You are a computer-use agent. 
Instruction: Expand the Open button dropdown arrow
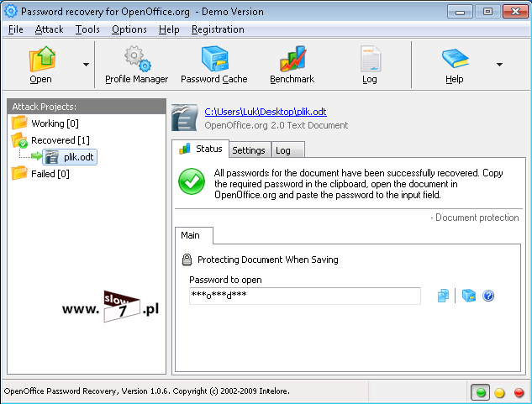click(86, 65)
